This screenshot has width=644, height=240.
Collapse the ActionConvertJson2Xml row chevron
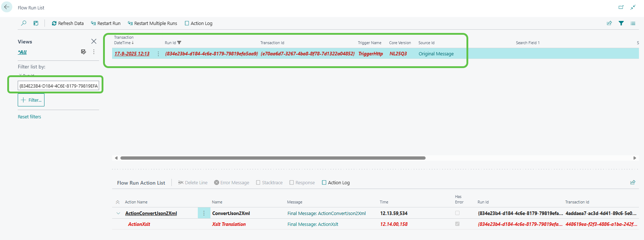pyautogui.click(x=118, y=213)
